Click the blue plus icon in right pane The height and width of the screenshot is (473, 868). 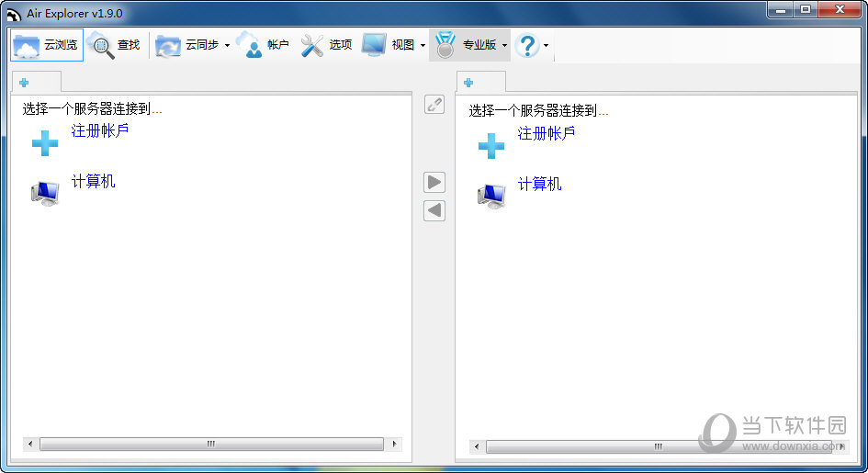[491, 146]
